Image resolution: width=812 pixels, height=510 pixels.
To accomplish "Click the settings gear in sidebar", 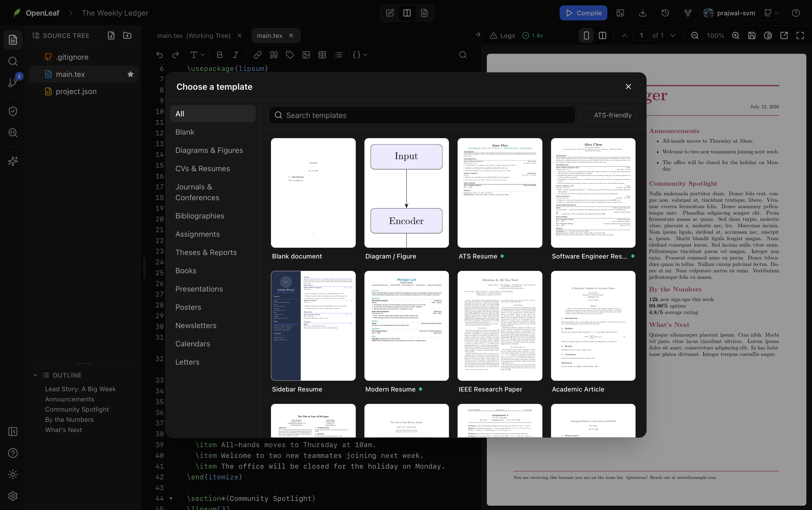I will pyautogui.click(x=13, y=496).
